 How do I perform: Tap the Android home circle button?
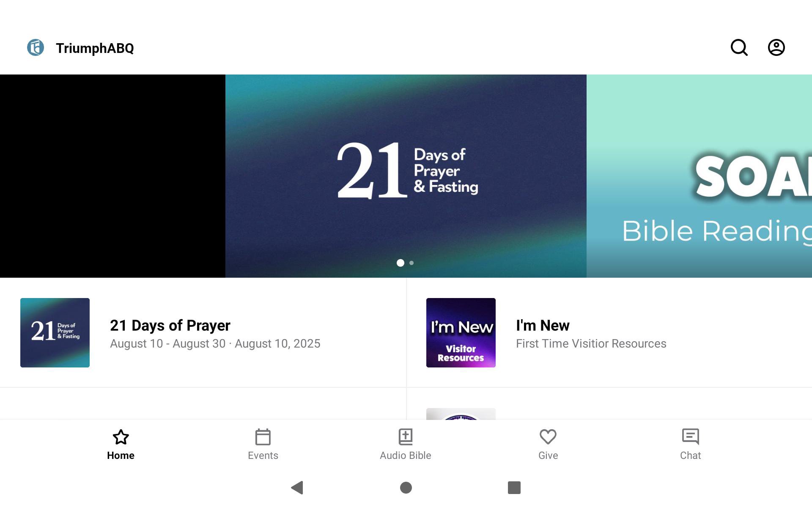[x=406, y=488]
